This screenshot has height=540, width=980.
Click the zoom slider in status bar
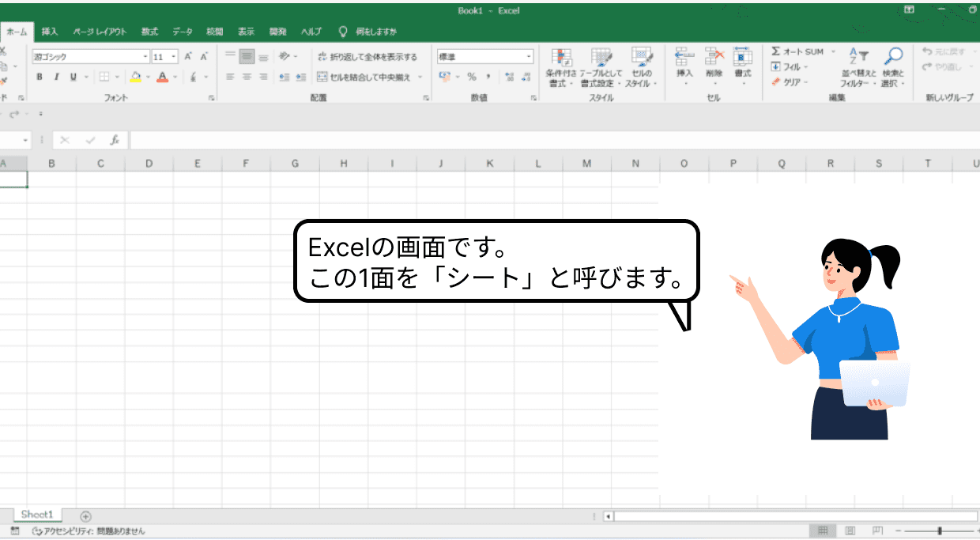point(940,531)
